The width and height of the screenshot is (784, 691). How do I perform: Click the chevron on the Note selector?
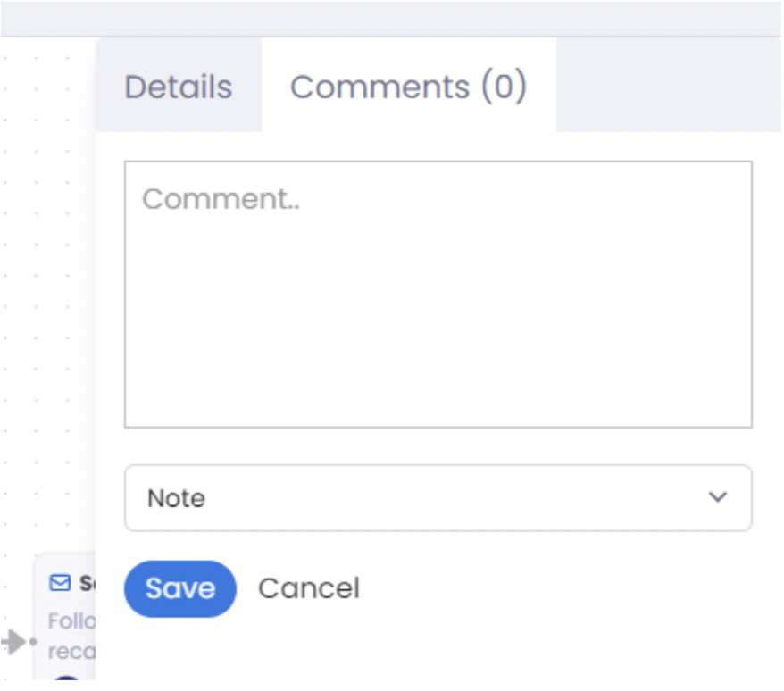pyautogui.click(x=717, y=498)
